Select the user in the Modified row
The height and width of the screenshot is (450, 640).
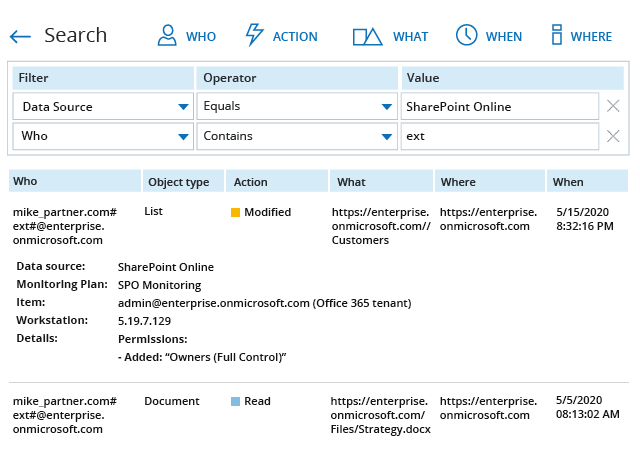[64, 226]
